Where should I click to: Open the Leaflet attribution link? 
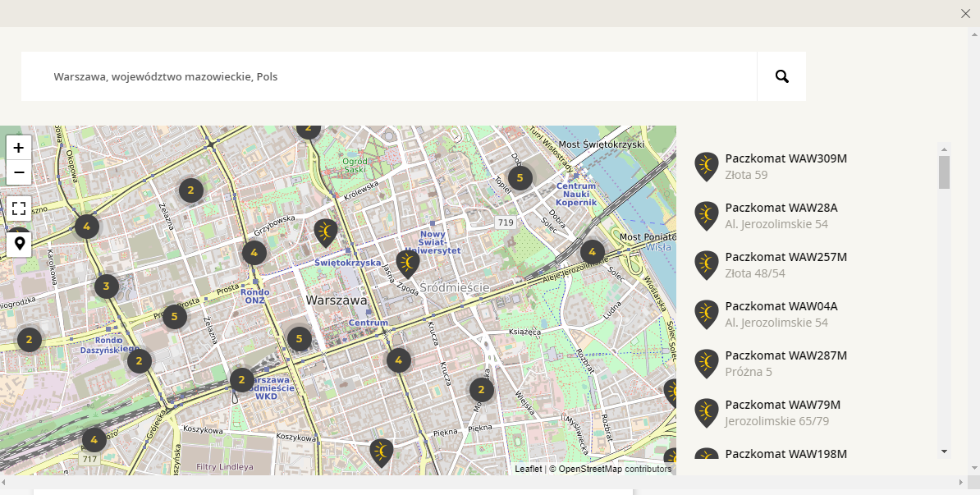coord(528,469)
